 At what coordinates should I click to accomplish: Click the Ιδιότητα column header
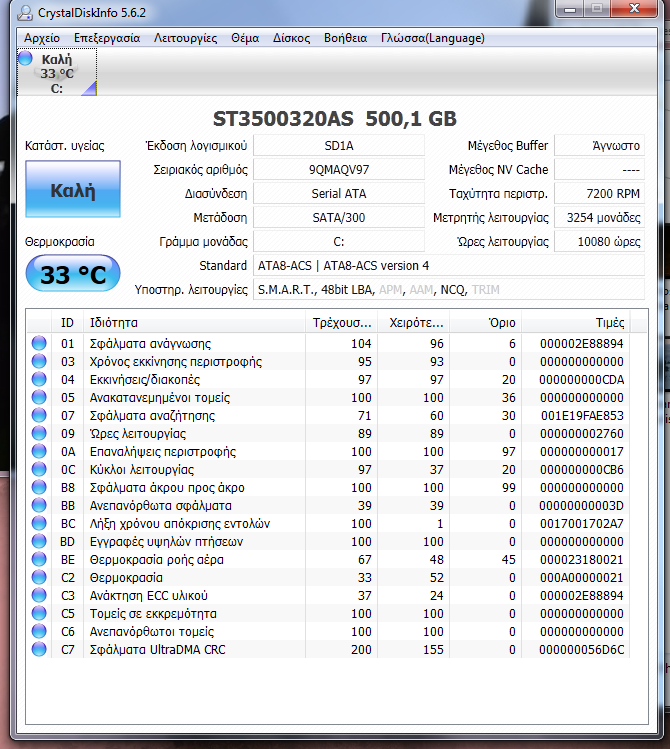point(194,322)
